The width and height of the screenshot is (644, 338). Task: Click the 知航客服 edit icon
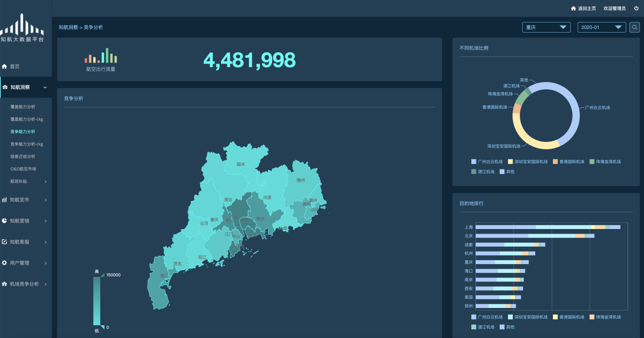pos(5,242)
